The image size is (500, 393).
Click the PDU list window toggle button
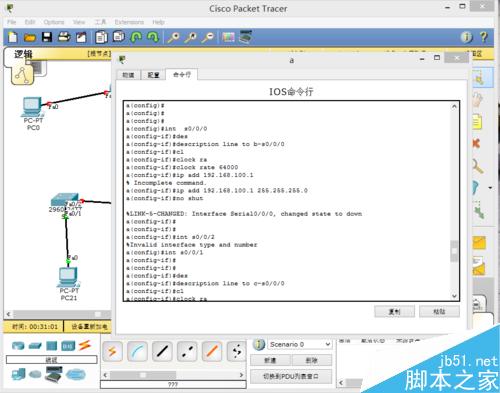[x=291, y=376]
